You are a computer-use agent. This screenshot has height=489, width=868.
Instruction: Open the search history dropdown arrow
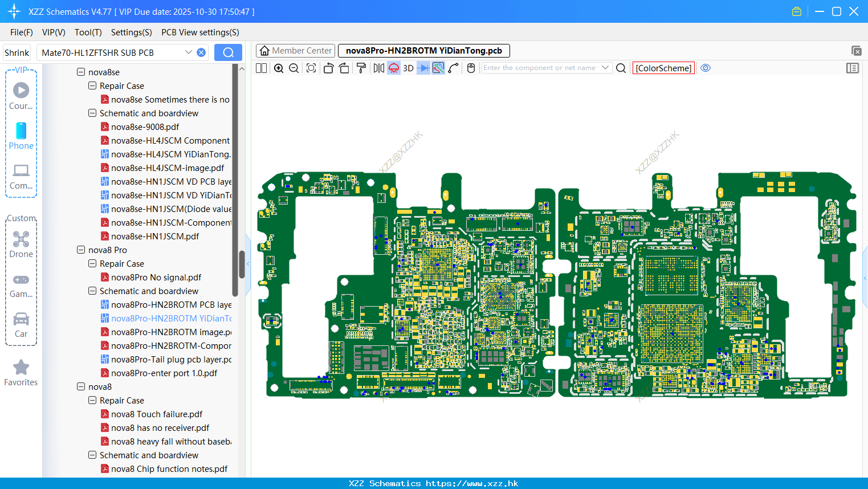point(188,52)
